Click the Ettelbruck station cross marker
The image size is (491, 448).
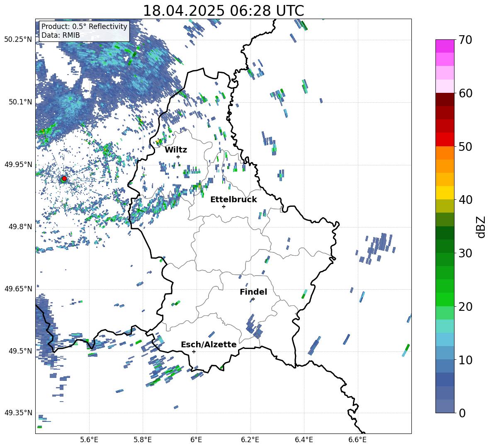point(224,206)
